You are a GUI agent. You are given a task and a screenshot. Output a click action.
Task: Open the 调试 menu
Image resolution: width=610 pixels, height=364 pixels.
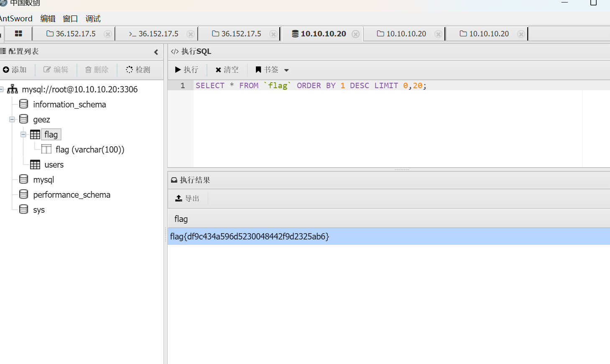(93, 19)
